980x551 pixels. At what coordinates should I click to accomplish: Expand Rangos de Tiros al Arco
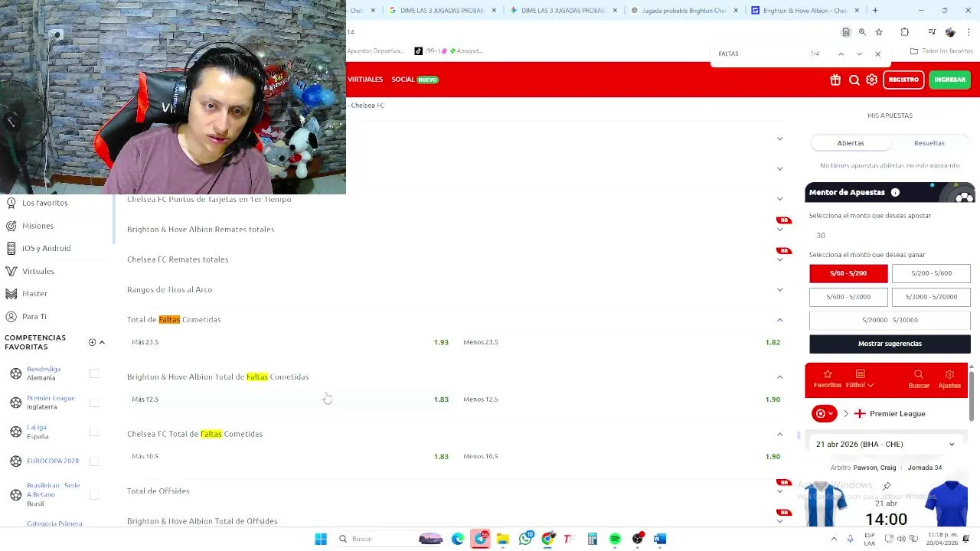[779, 289]
